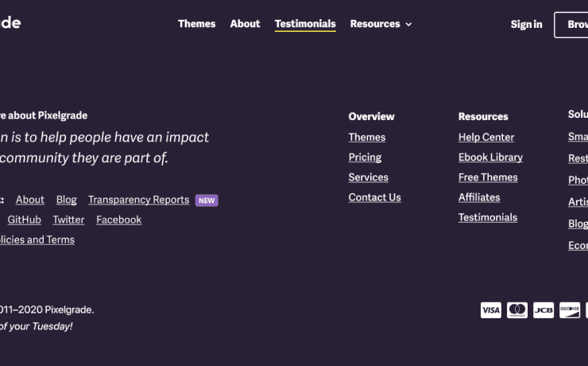The width and height of the screenshot is (588, 366).
Task: Open the Services link under Overview
Action: pos(368,177)
